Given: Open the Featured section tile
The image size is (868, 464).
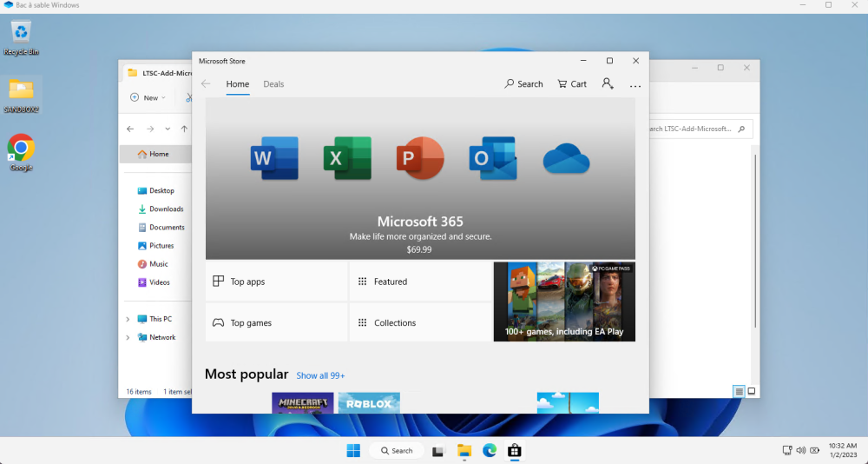Looking at the screenshot, I should click(420, 282).
